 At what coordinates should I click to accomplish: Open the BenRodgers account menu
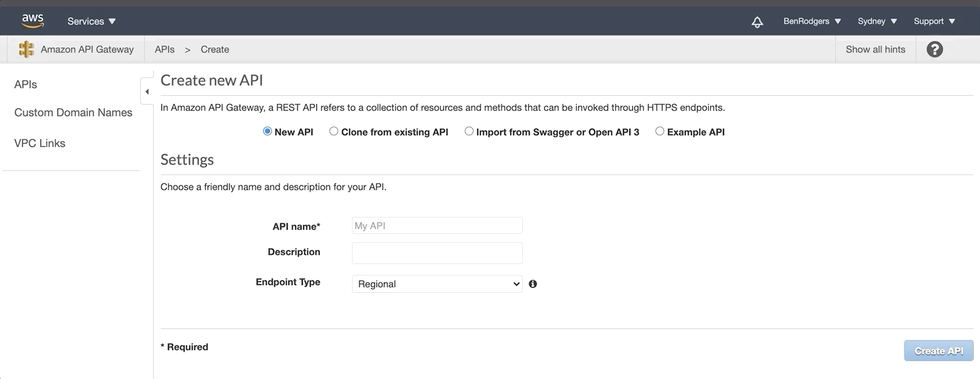(812, 21)
